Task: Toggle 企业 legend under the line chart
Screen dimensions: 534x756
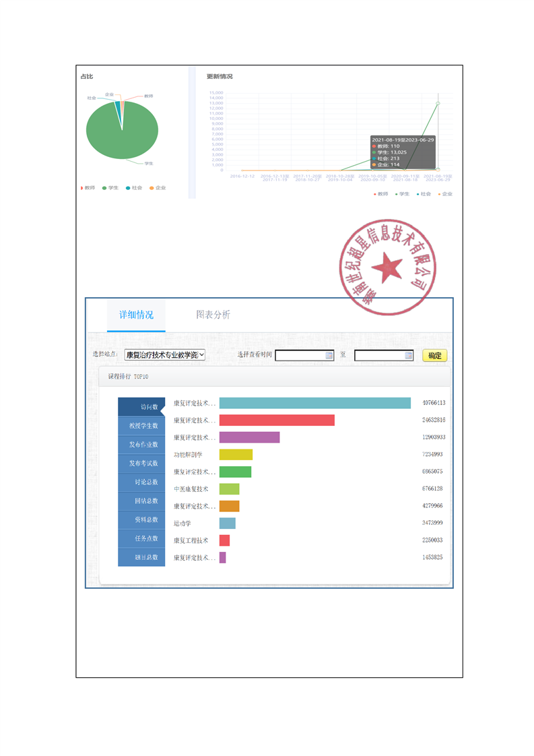Action: point(444,194)
